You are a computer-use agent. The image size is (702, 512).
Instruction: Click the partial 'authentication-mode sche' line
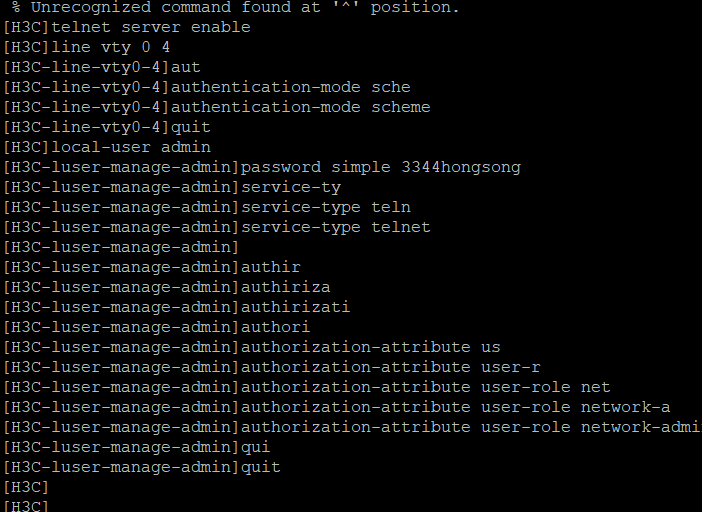(290, 87)
